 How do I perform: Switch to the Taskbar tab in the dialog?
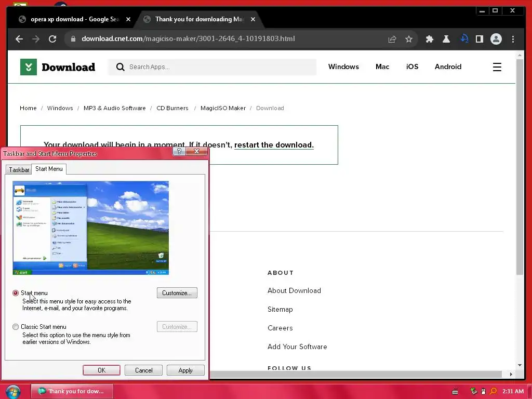tap(19, 170)
